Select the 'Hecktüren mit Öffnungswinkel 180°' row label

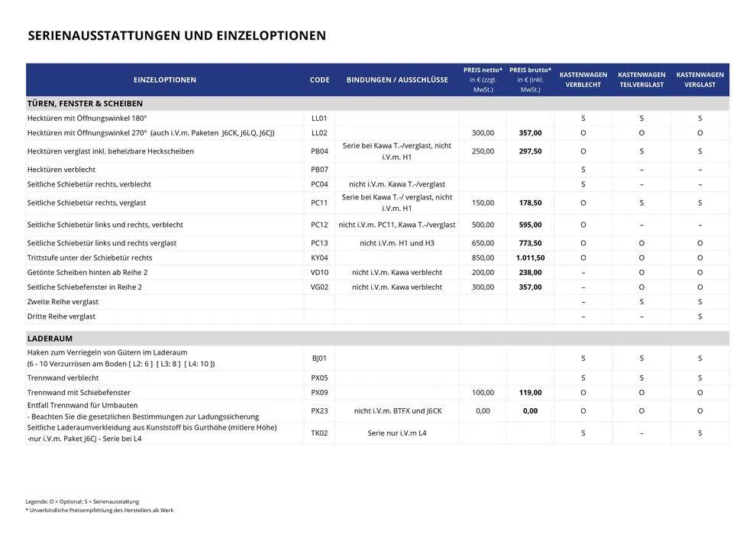[x=87, y=118]
